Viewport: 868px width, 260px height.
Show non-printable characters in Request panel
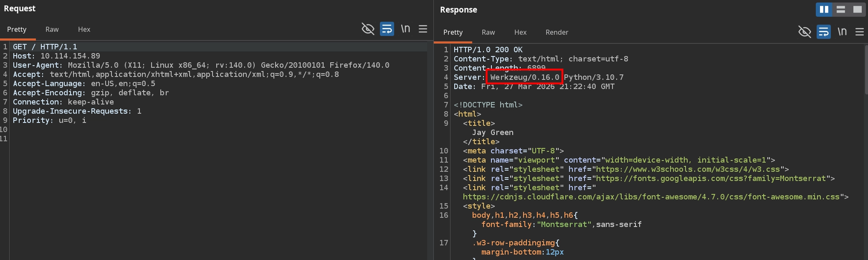click(x=405, y=29)
